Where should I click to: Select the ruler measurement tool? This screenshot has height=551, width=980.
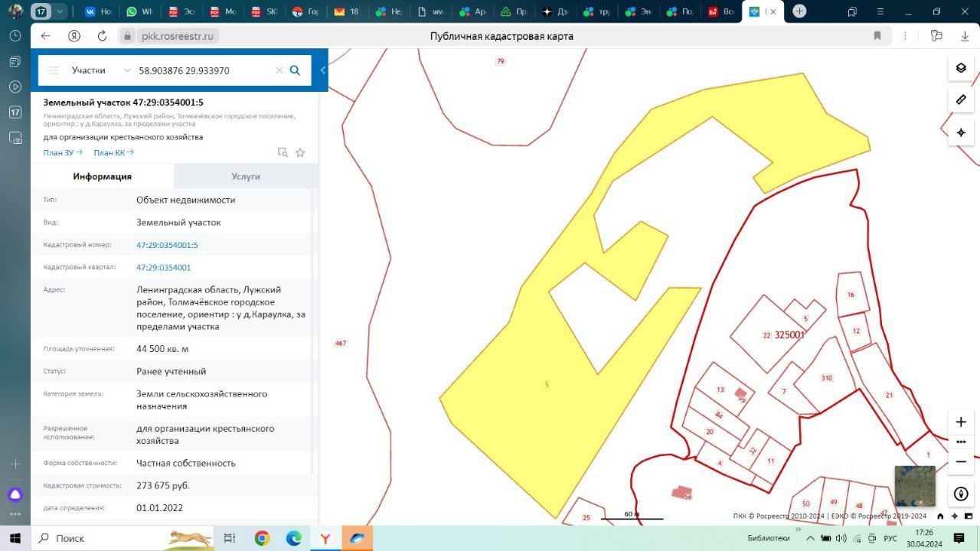pos(961,99)
